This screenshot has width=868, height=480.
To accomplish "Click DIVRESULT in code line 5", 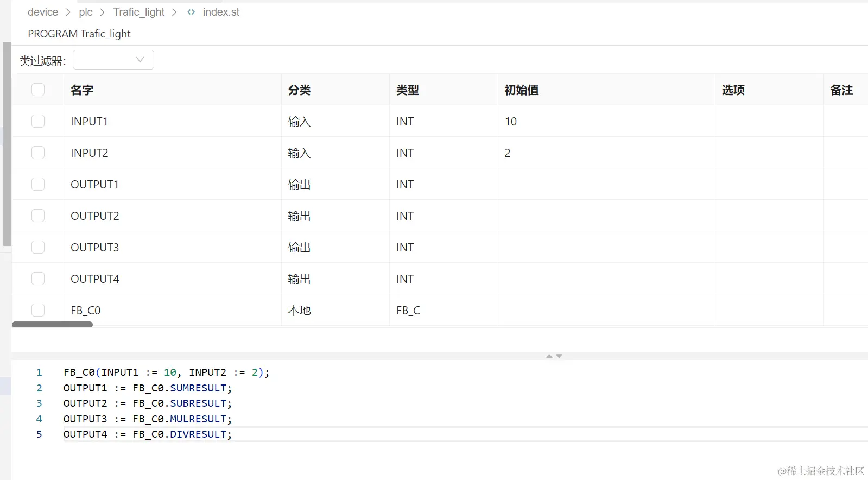I will (x=198, y=434).
